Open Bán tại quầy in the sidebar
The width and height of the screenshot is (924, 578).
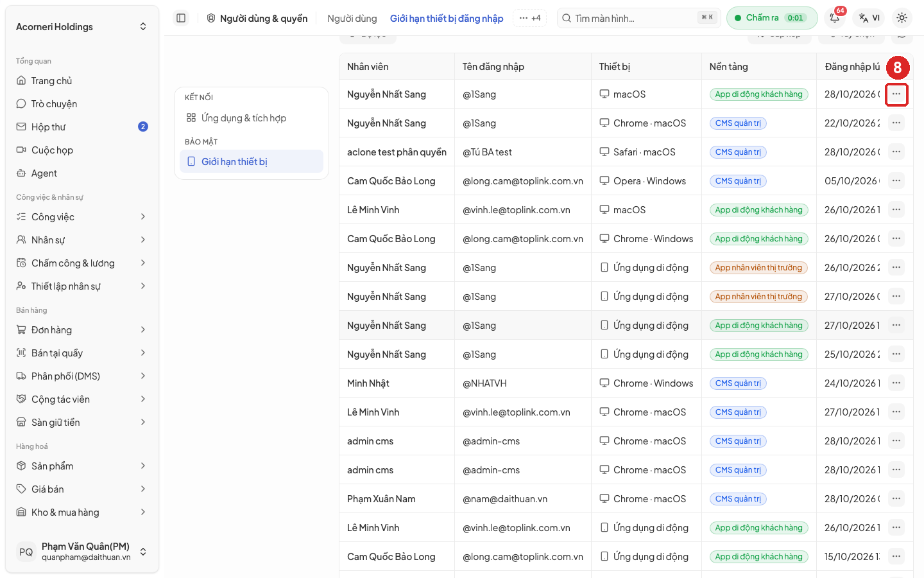[x=82, y=353]
